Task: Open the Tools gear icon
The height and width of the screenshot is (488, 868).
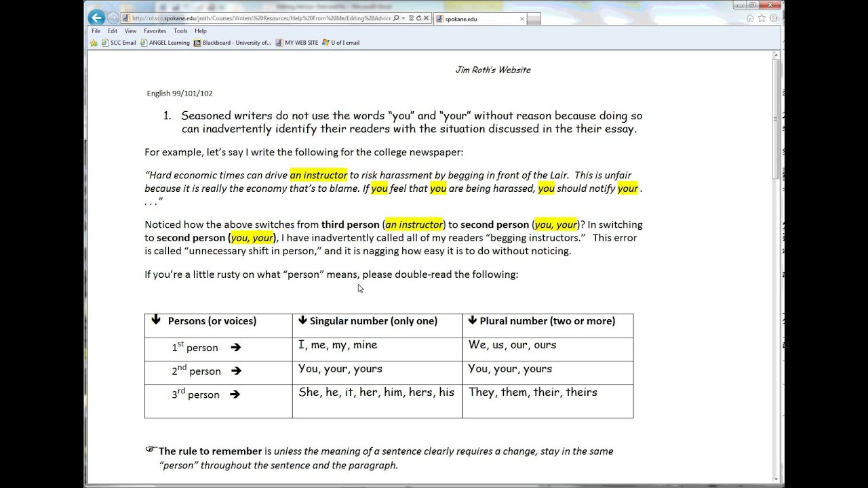Action: coord(774,18)
